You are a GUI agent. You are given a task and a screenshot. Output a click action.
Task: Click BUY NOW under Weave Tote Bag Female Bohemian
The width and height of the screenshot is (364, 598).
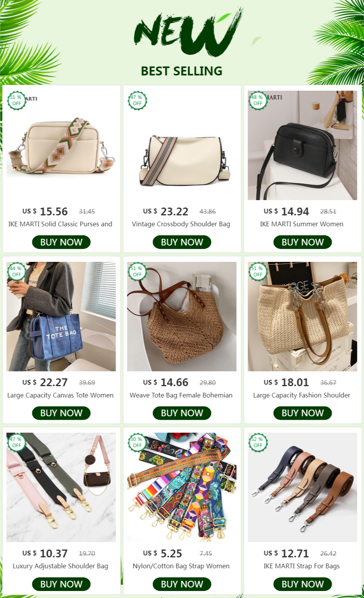(182, 413)
